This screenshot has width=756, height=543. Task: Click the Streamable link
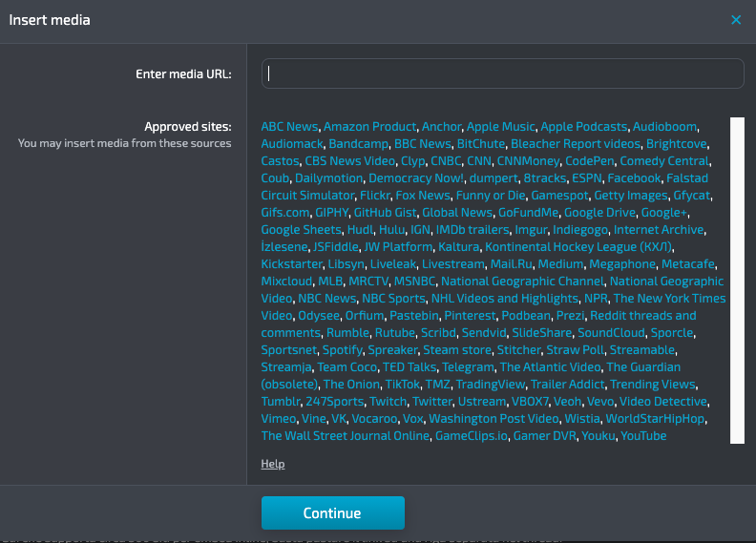pyautogui.click(x=642, y=350)
